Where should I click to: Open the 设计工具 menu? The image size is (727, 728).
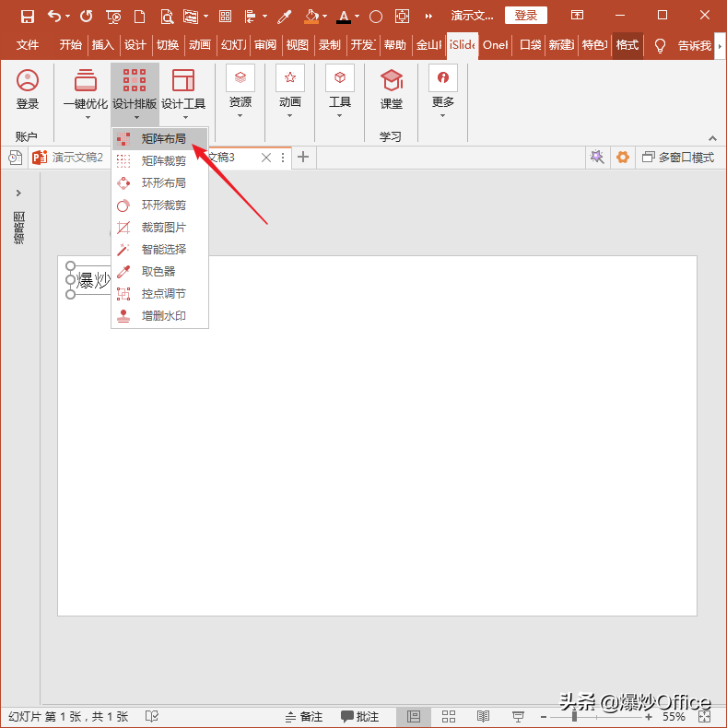click(183, 94)
